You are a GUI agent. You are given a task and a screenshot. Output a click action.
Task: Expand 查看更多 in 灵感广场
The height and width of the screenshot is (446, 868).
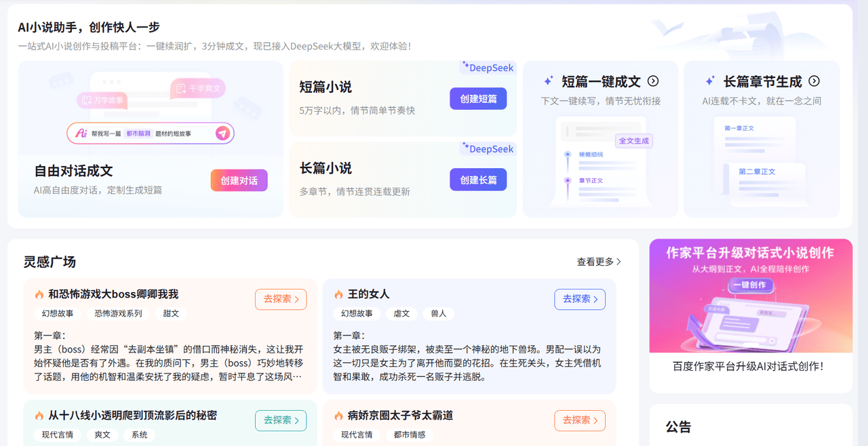click(598, 262)
